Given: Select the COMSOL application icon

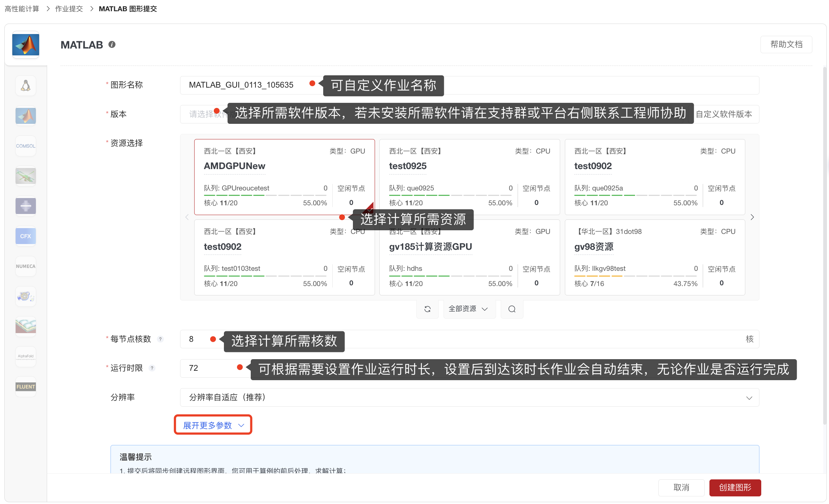Looking at the screenshot, I should coord(25,146).
